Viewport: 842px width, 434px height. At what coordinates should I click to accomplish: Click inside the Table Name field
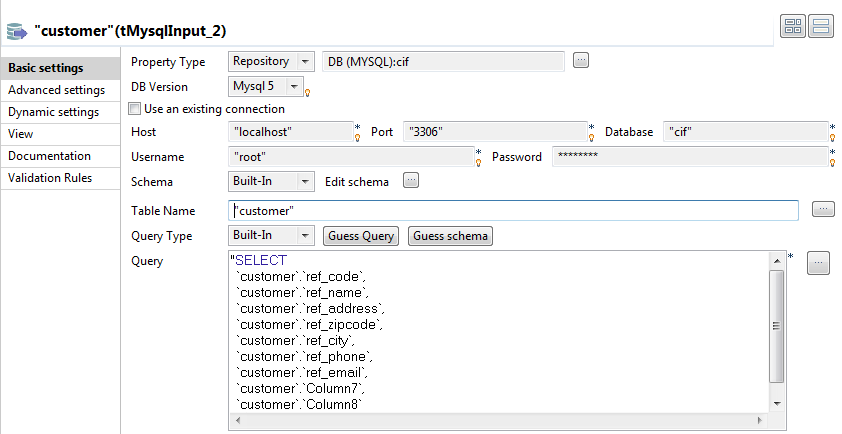(512, 210)
